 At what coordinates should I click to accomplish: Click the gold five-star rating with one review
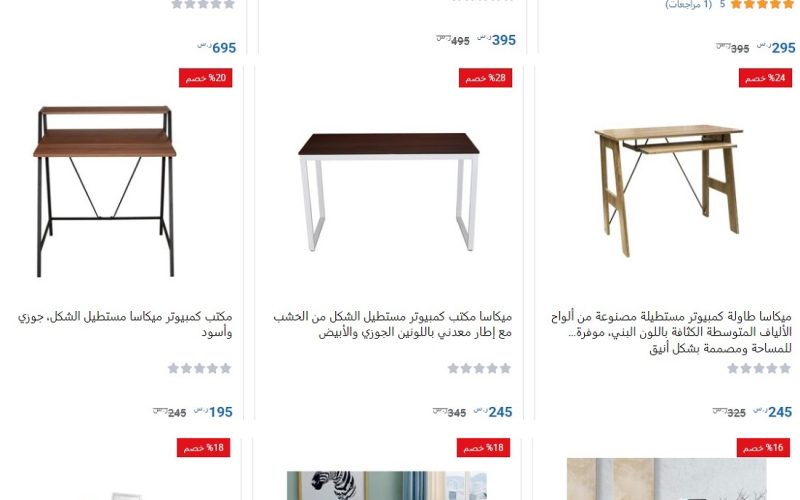762,4
